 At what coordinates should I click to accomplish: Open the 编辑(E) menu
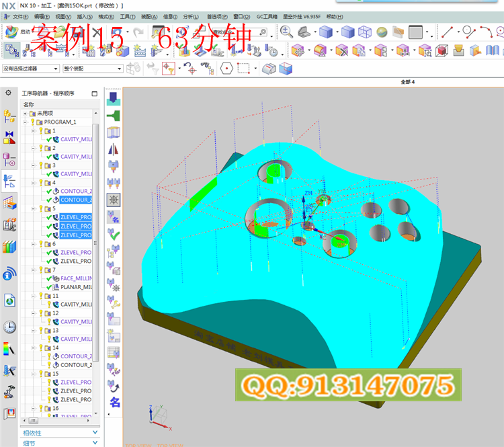42,16
